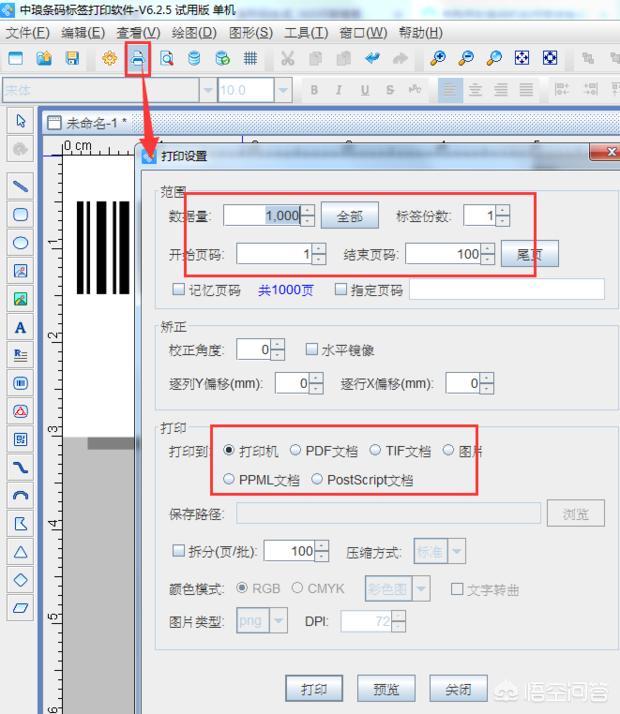Viewport: 620px width, 714px height.
Task: Enable the 拆分(页/批) checkbox
Action: point(178,551)
